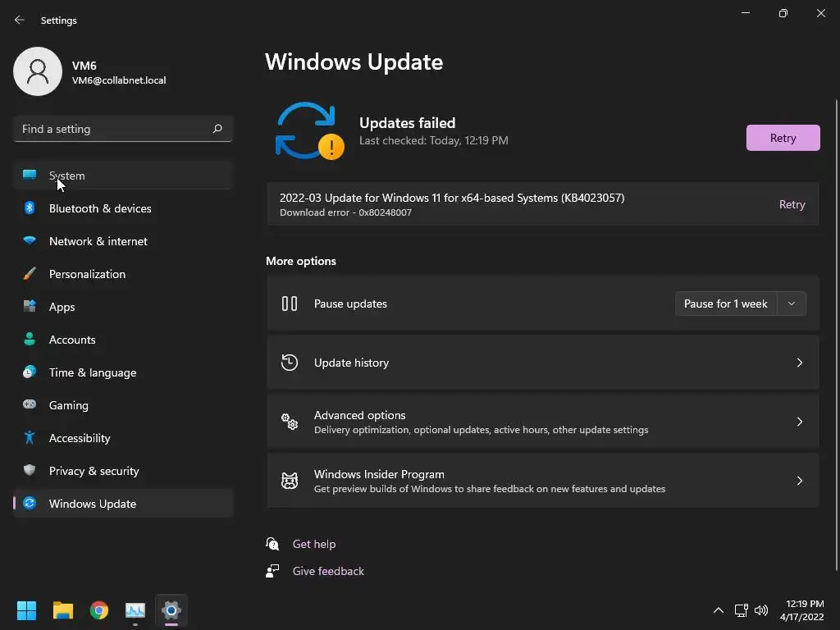
Task: Select the Gaming category label
Action: [69, 405]
